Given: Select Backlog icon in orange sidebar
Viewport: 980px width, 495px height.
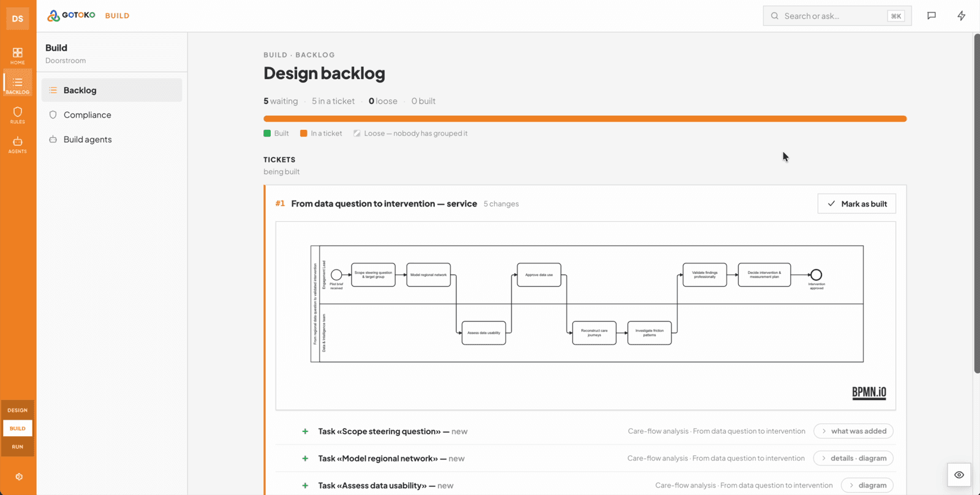Looking at the screenshot, I should point(18,85).
